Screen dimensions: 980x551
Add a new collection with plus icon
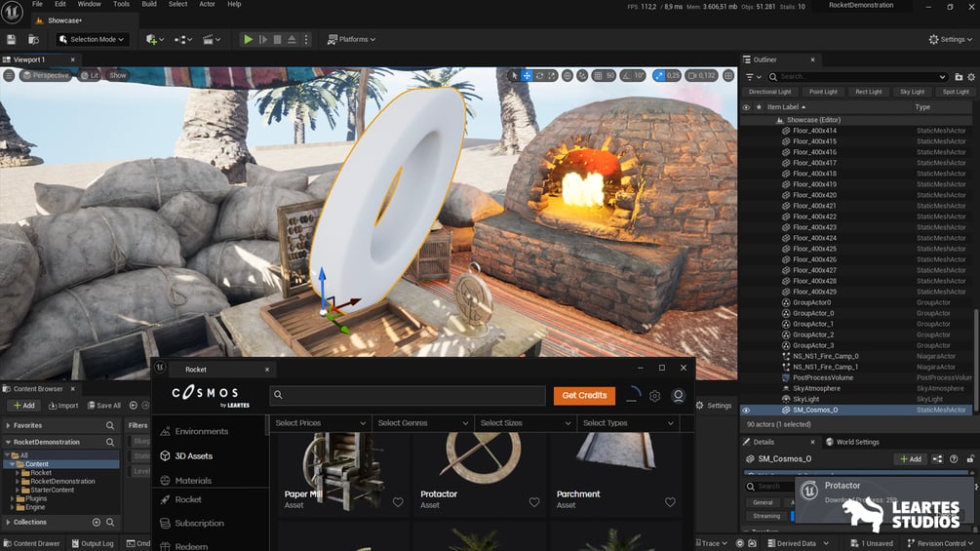(x=97, y=523)
